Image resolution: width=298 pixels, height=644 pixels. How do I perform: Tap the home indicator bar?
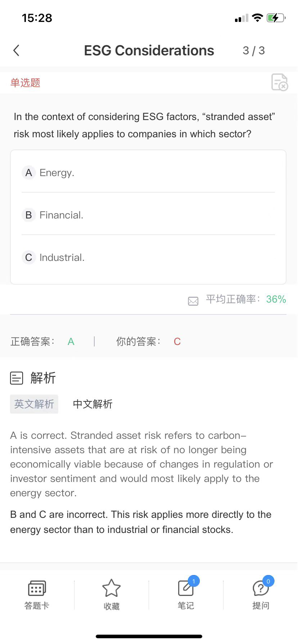[149, 636]
